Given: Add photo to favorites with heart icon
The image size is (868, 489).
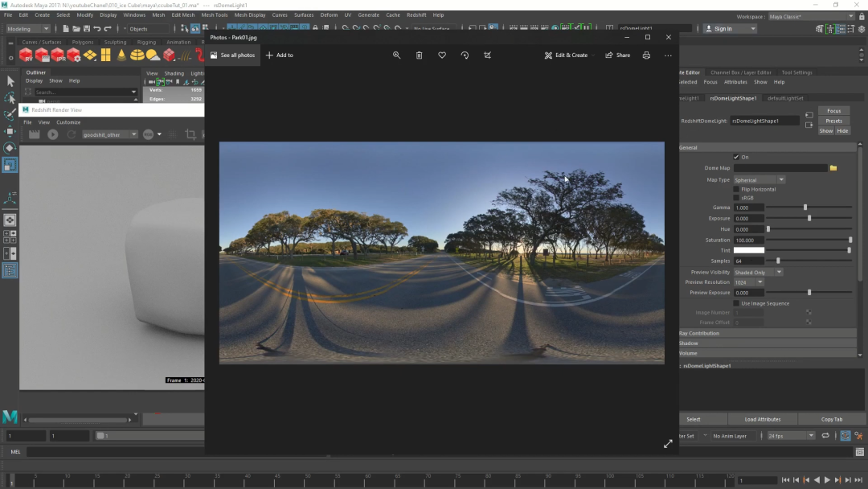Looking at the screenshot, I should (x=442, y=55).
